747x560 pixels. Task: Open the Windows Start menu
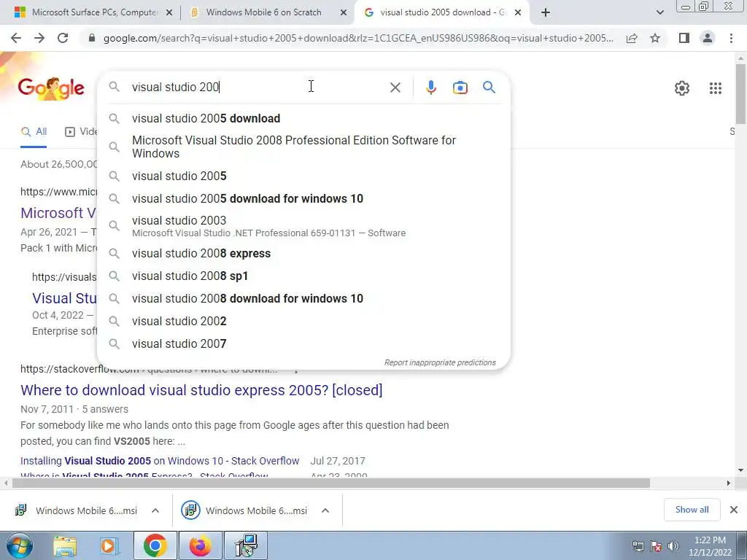point(19,545)
